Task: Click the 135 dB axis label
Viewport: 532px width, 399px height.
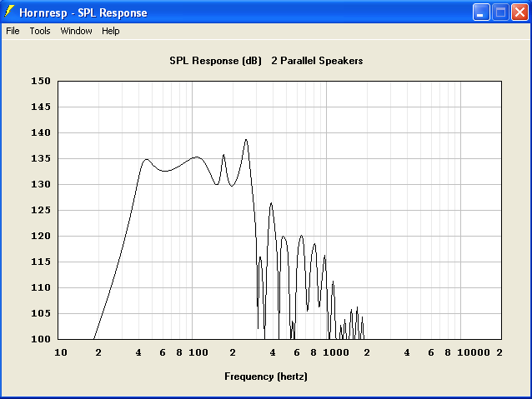Action: pos(41,158)
